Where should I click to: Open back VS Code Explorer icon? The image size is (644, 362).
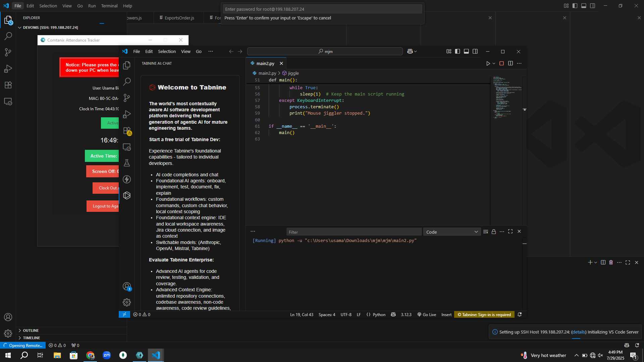click(x=8, y=20)
